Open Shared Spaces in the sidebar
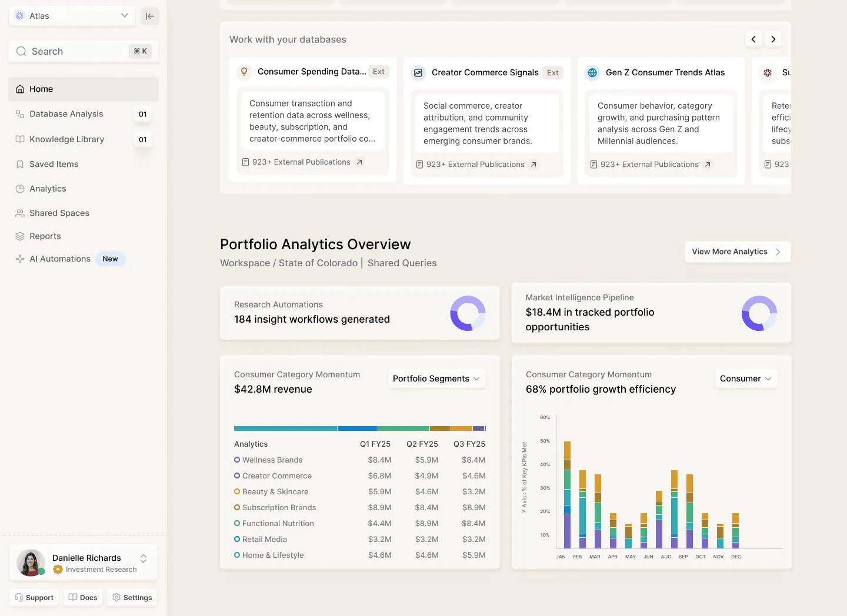 click(84, 213)
